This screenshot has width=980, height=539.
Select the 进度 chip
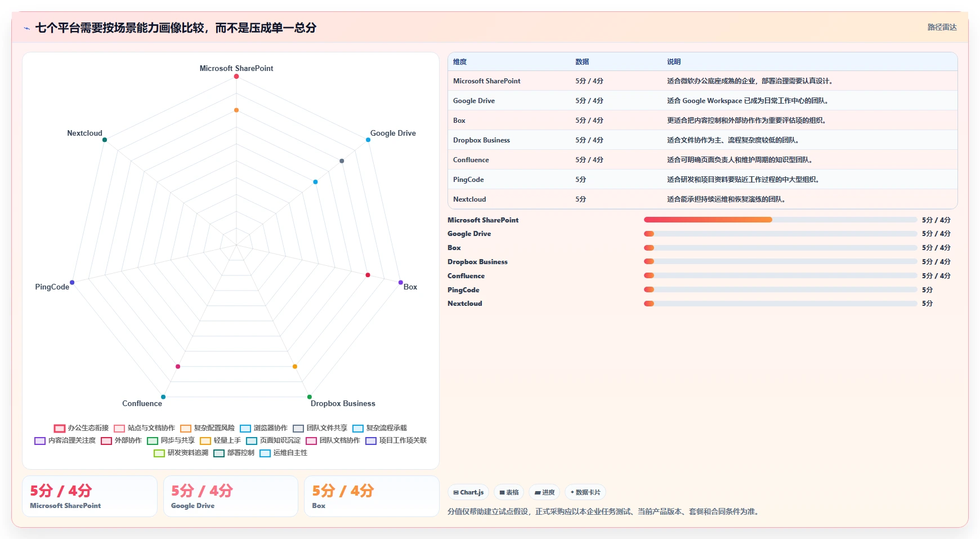tap(544, 492)
